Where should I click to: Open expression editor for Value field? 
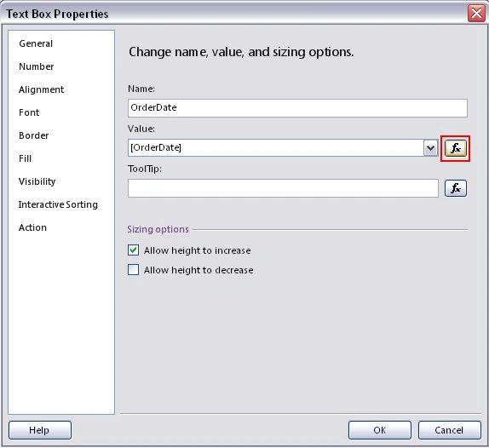tap(455, 148)
